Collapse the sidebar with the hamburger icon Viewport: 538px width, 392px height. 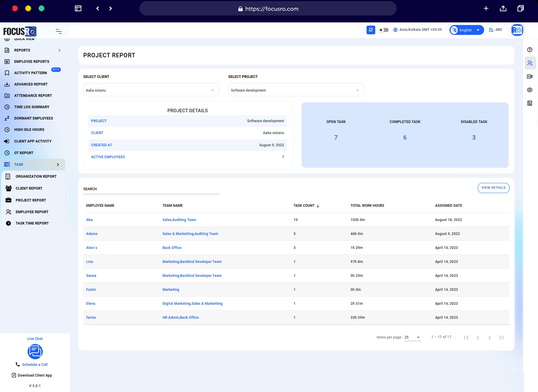pos(59,31)
